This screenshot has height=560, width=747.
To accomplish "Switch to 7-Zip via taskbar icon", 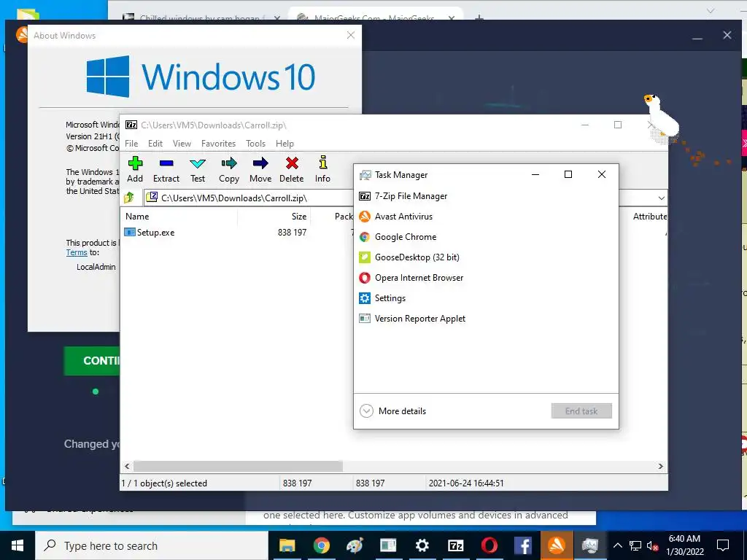I will 456,545.
